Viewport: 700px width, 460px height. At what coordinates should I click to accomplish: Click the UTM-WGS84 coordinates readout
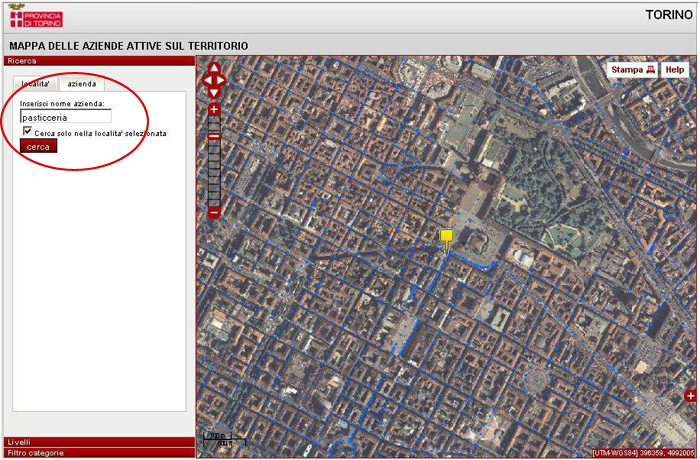coord(643,453)
